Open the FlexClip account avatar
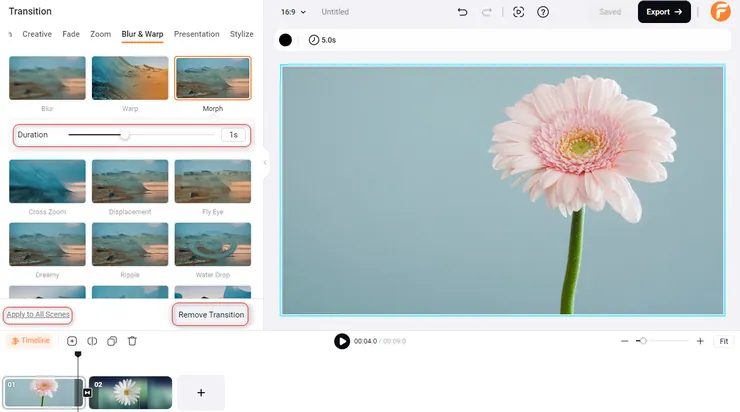740x412 pixels. [720, 12]
